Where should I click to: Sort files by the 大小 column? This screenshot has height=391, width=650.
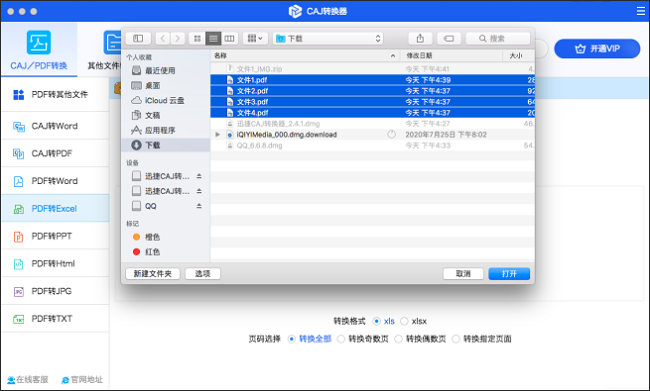tap(519, 56)
